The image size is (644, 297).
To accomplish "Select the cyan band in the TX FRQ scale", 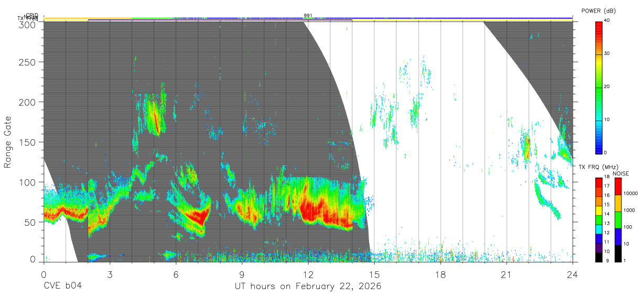I will (598, 229).
